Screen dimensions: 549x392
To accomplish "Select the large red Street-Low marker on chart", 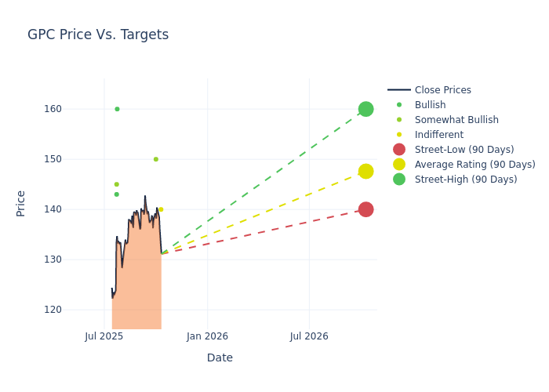I will pyautogui.click(x=365, y=209).
